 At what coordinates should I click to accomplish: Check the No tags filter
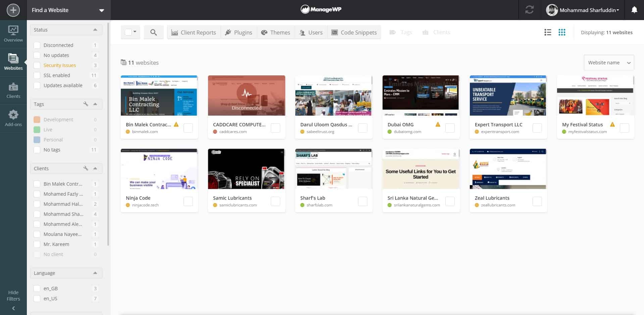pyautogui.click(x=37, y=150)
